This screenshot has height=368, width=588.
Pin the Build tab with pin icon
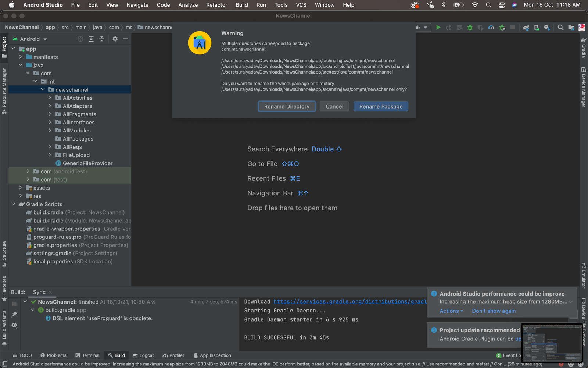(14, 314)
